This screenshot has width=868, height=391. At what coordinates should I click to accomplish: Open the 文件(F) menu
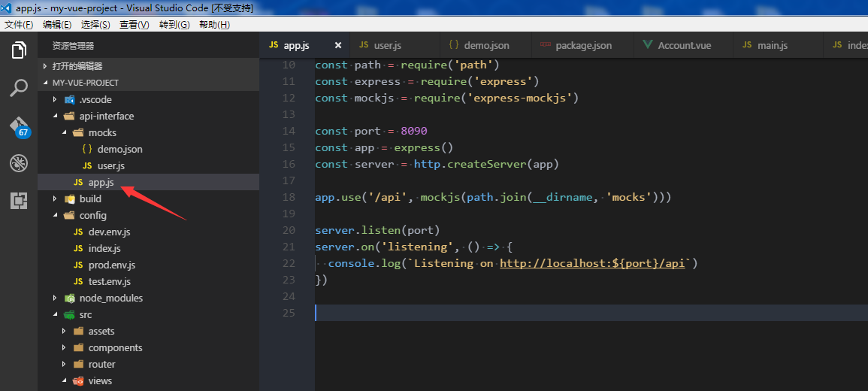coord(19,24)
